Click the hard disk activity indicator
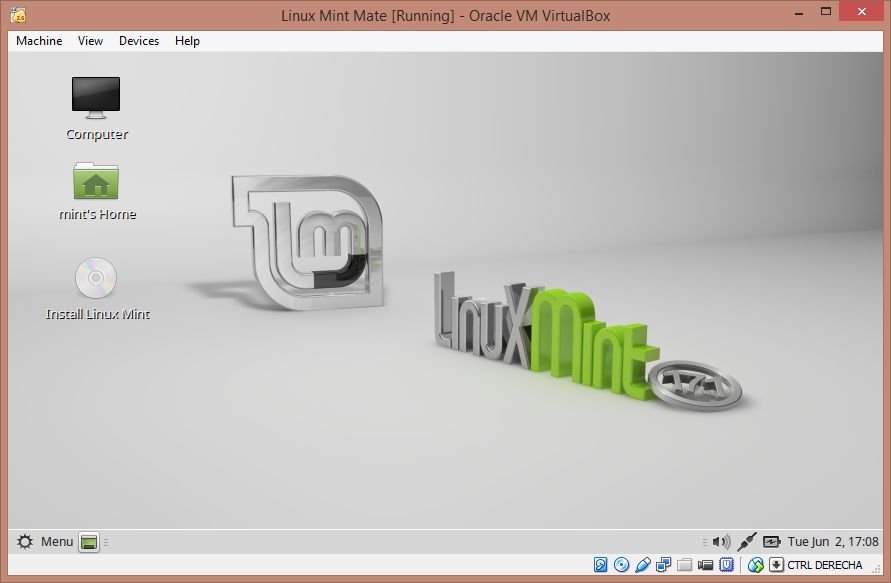Screen dimensions: 891x583 click(x=600, y=565)
